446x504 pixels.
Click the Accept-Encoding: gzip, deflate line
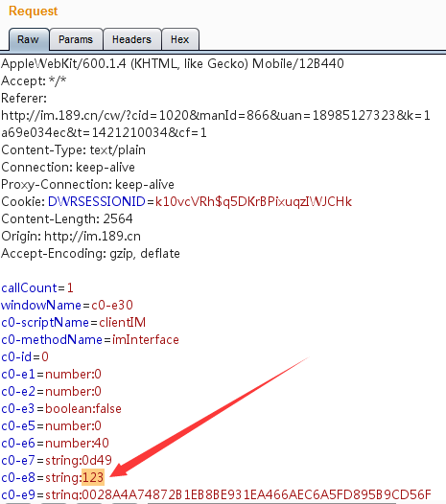point(90,254)
